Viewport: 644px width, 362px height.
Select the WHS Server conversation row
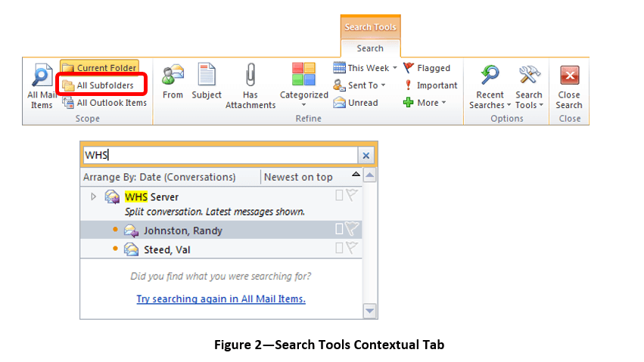tap(221, 204)
